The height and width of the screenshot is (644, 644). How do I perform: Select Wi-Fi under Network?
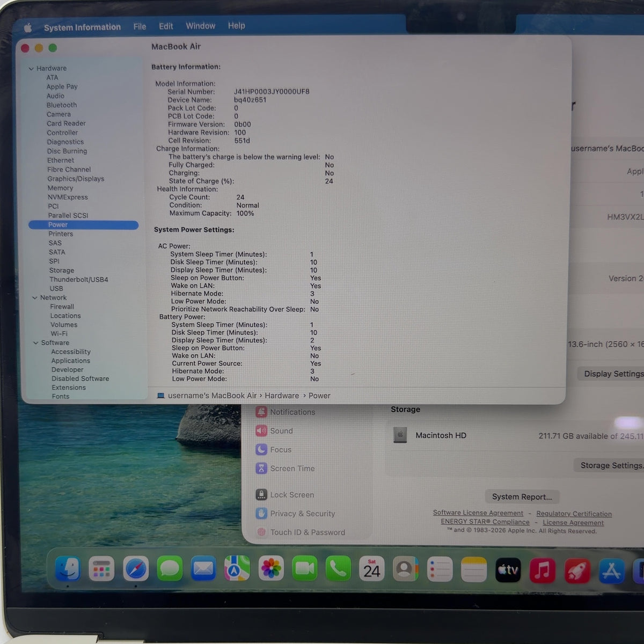59,334
